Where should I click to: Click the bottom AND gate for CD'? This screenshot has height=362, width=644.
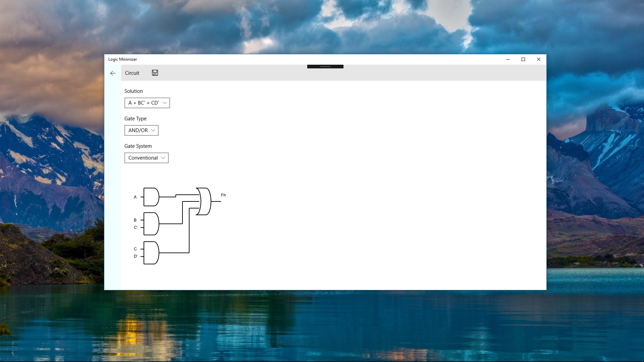(151, 253)
